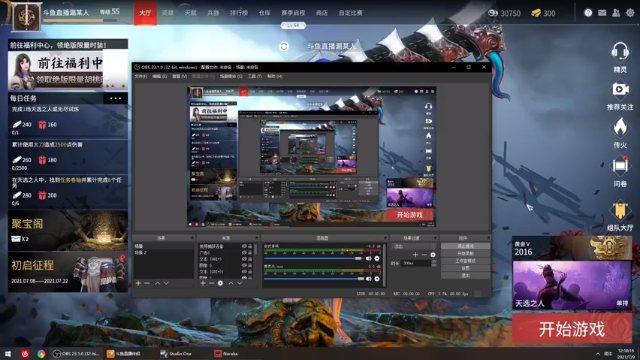The image size is (640, 360).
Task: Toggle visibility eye of 广告 source
Action: coord(244,253)
